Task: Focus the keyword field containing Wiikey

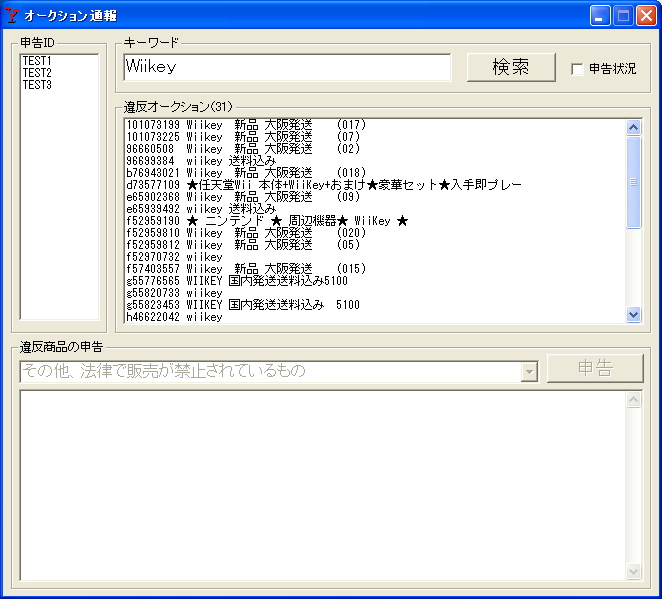Action: [287, 67]
